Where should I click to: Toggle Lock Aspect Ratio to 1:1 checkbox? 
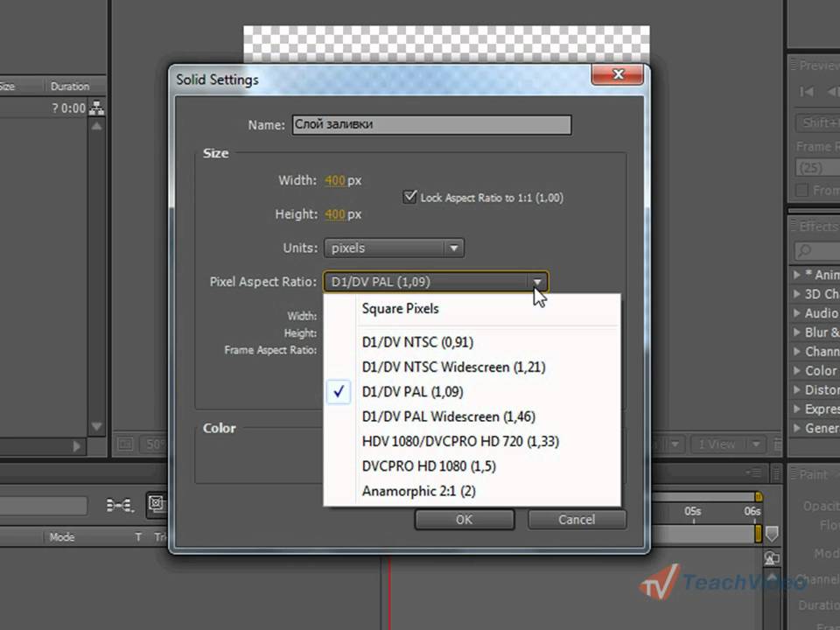(409, 197)
